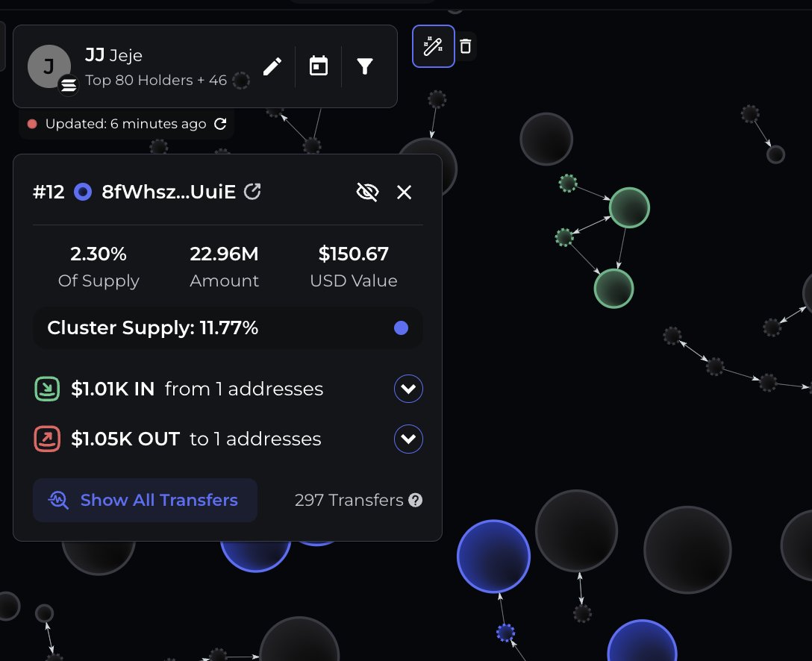The width and height of the screenshot is (812, 661).
Task: Select the lower large green bubble node
Action: click(613, 288)
